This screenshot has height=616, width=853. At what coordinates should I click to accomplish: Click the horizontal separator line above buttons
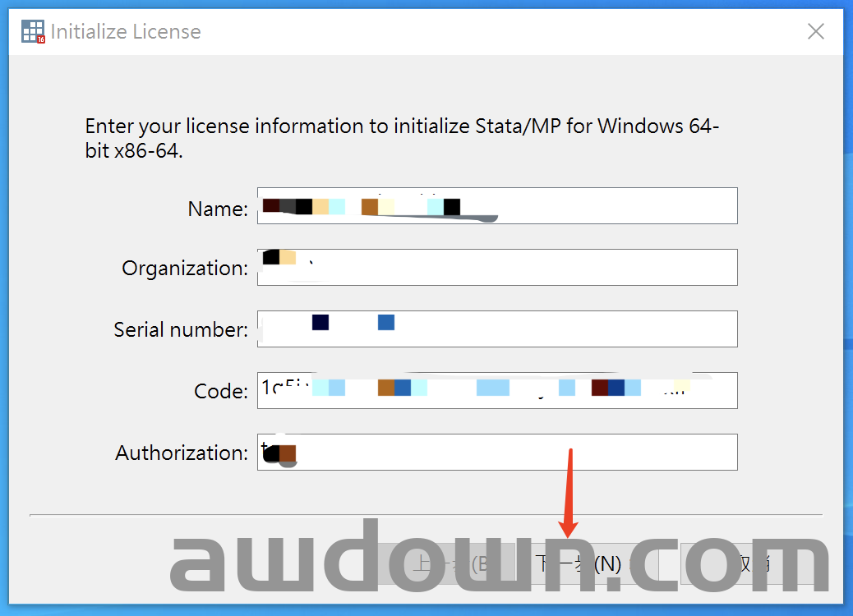click(247, 515)
